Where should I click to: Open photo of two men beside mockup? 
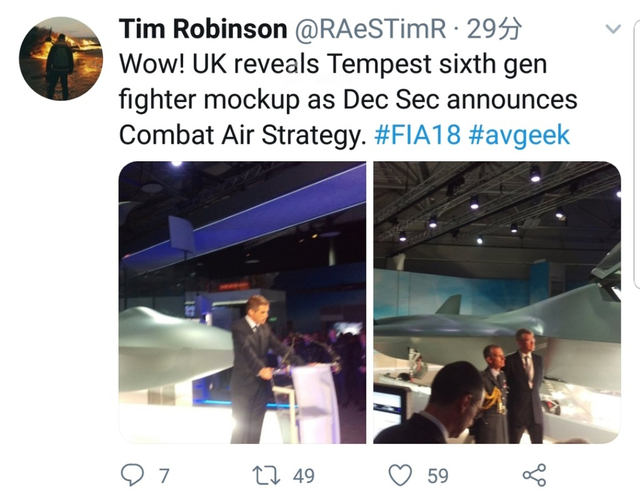[497, 303]
